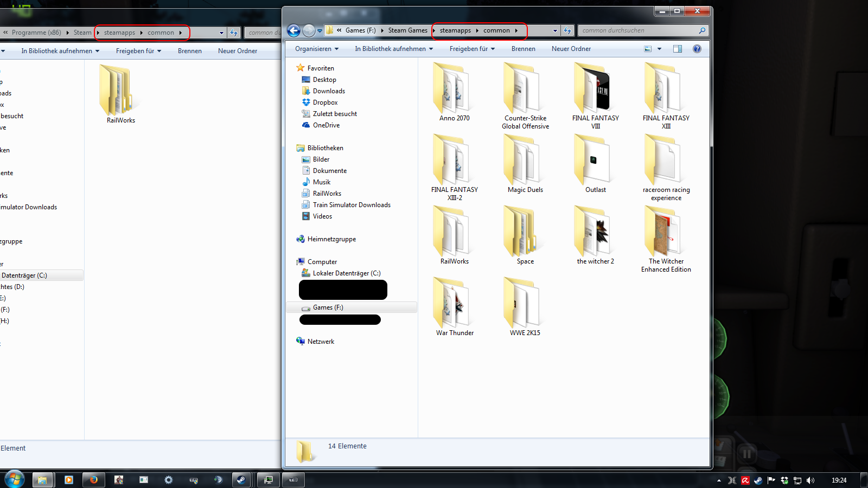Open Heimnetzgruppe in the sidebar
The image size is (868, 488).
point(331,239)
